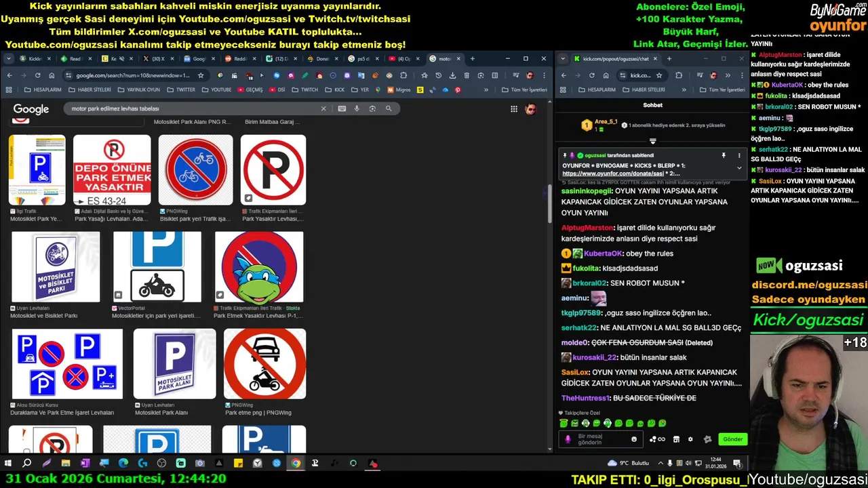Open the Motosiklet Park Alanı sign image
The image size is (868, 488).
174,364
